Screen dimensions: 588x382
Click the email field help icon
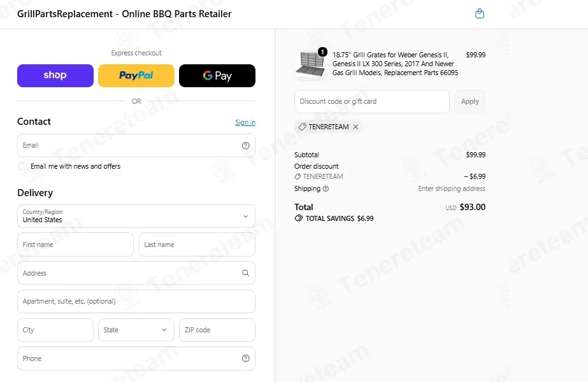[x=246, y=145]
